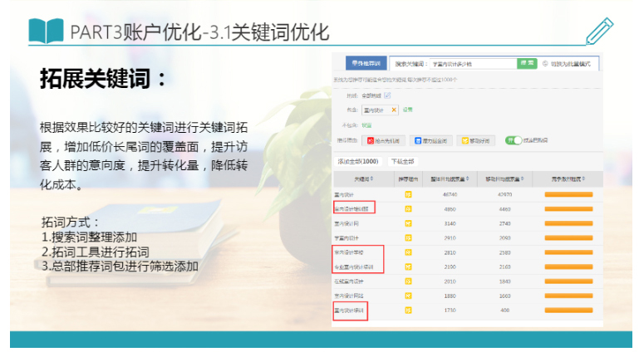Toggle the blue 潜力黑金词 filter
Viewport: 644px width, 352px height.
pyautogui.click(x=429, y=141)
